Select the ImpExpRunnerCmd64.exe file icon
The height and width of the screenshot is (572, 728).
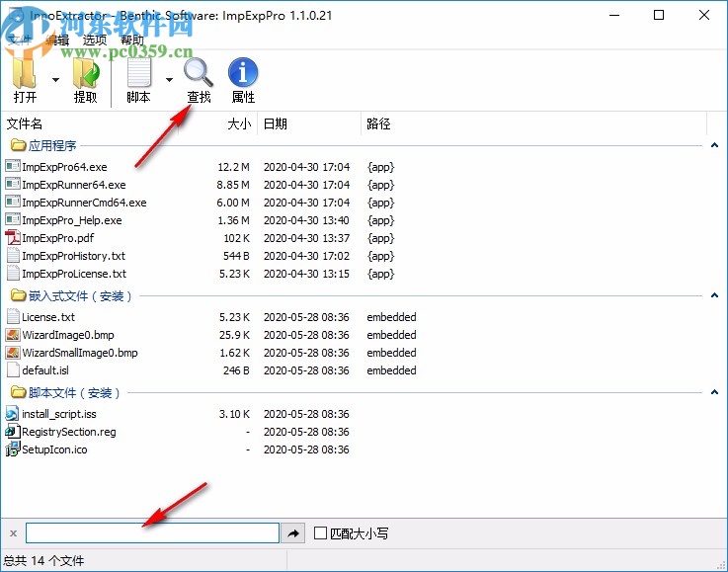13,202
